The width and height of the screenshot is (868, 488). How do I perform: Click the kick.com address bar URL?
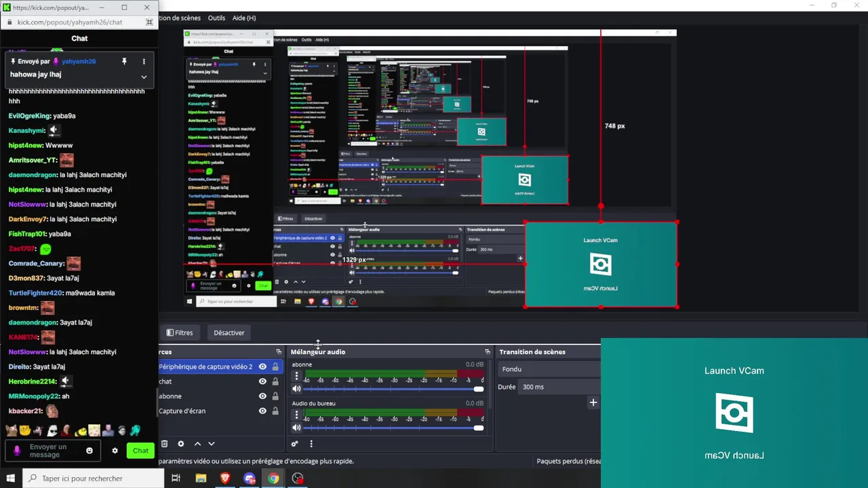pyautogui.click(x=70, y=22)
